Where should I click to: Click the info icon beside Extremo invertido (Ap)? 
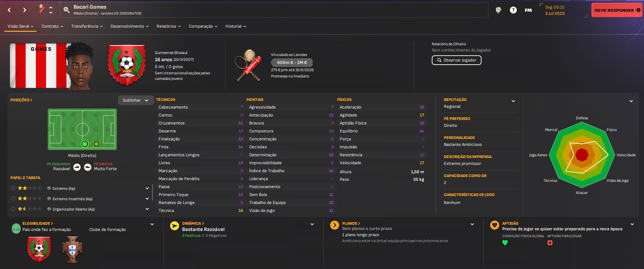click(x=49, y=199)
